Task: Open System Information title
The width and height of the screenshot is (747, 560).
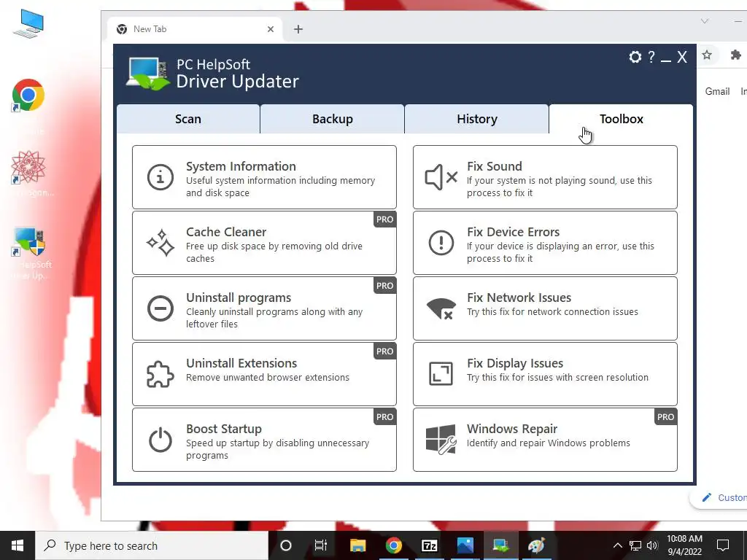Action: (x=241, y=166)
